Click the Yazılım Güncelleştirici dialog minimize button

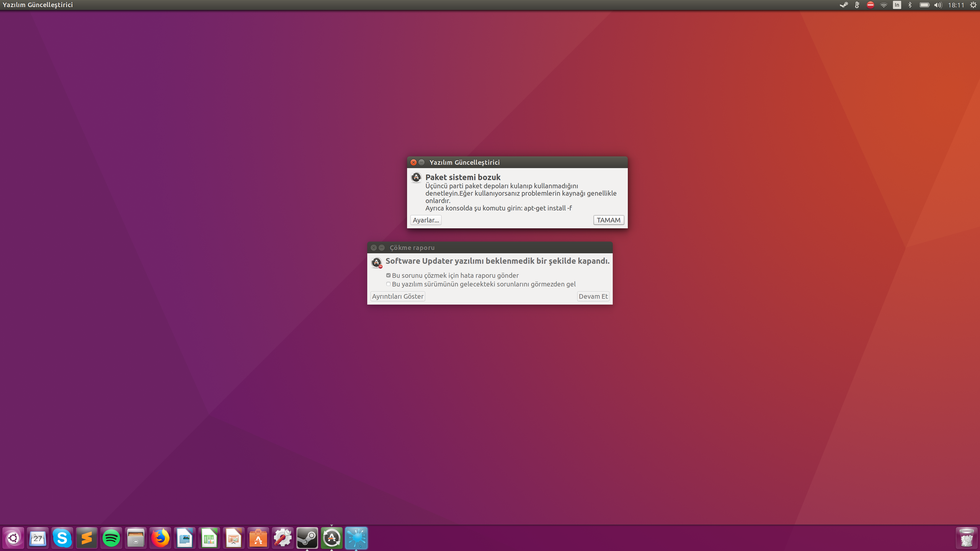point(421,162)
